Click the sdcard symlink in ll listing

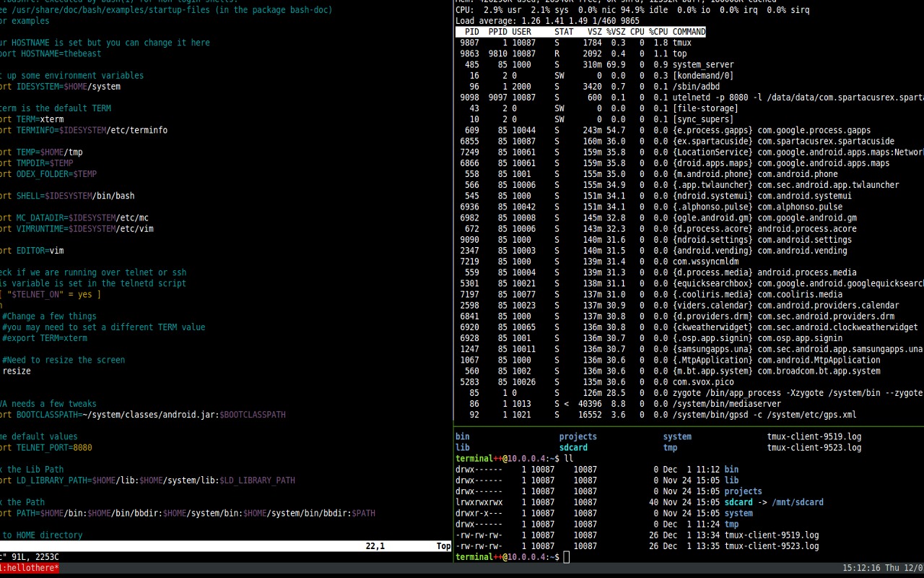(738, 502)
